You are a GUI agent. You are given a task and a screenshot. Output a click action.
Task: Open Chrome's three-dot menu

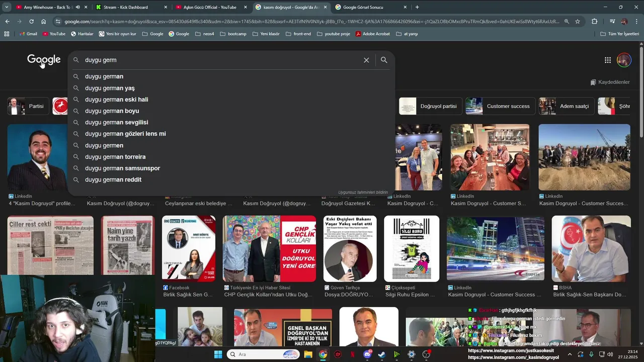(637, 22)
